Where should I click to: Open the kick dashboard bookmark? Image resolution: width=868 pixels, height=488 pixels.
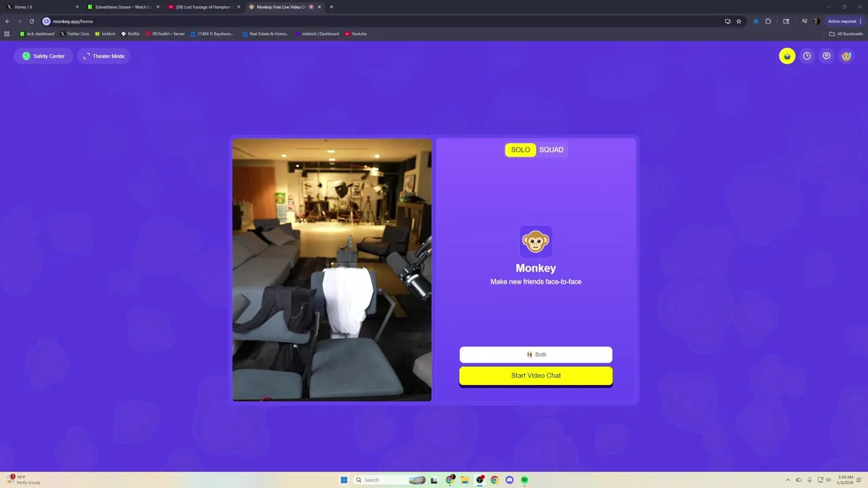37,34
